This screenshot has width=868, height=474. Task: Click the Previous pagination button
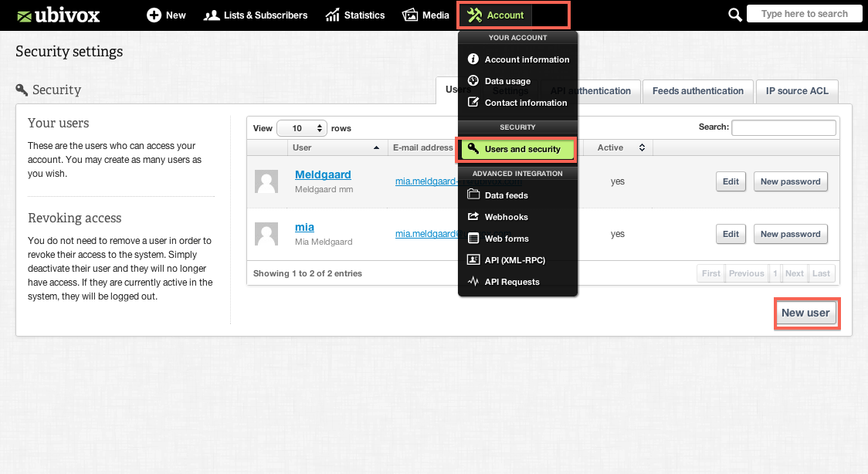[746, 273]
